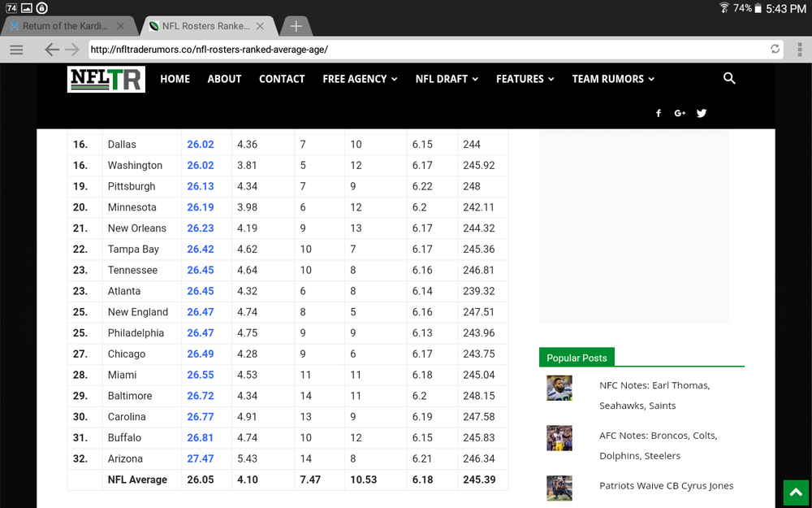
Task: Click the Cyrus Jones post thumbnail
Action: tap(559, 488)
